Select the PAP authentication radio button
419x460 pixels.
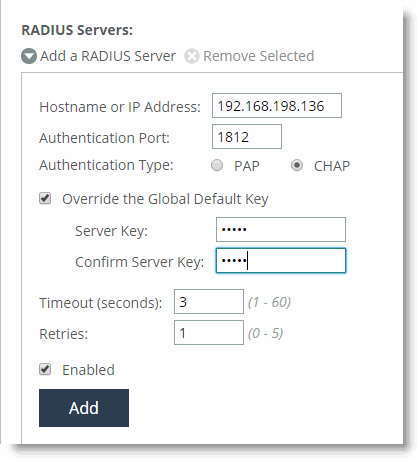tap(217, 165)
